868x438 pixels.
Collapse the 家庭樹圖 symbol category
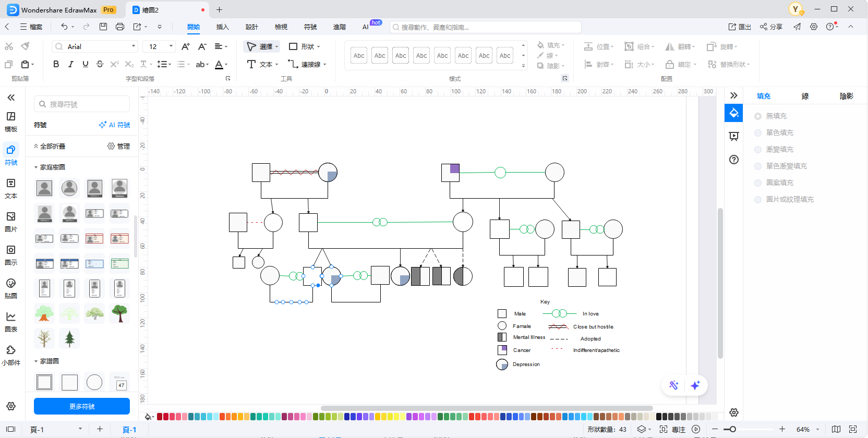point(36,167)
